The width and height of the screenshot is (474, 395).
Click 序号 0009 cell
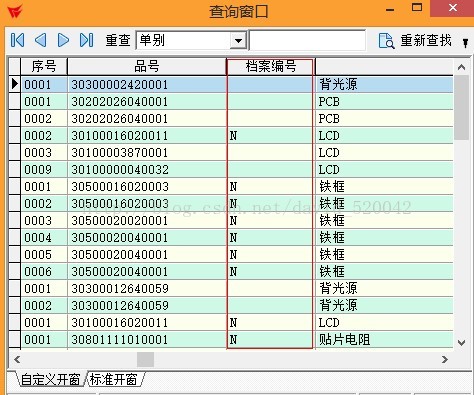[44, 169]
